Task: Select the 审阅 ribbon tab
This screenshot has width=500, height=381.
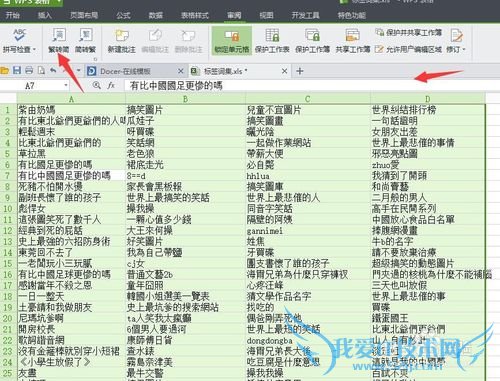Action: pyautogui.click(x=234, y=15)
